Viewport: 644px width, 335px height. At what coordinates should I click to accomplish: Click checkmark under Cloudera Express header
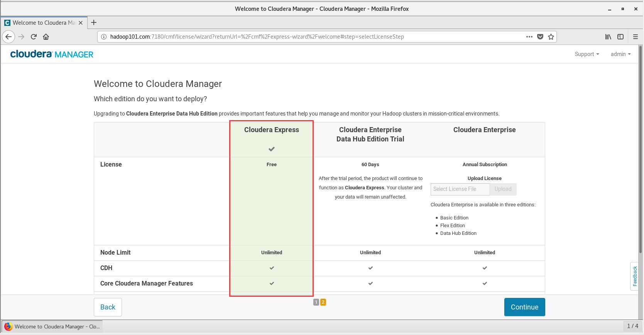point(272,149)
